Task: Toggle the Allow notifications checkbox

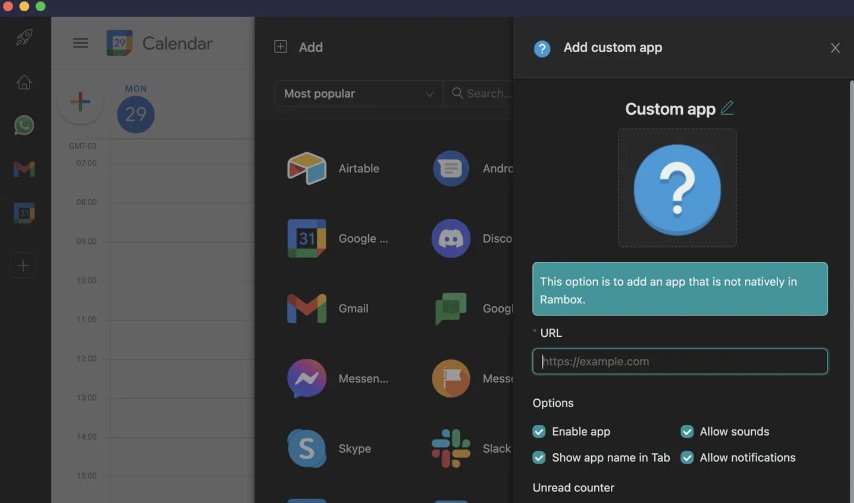Action: coord(687,458)
